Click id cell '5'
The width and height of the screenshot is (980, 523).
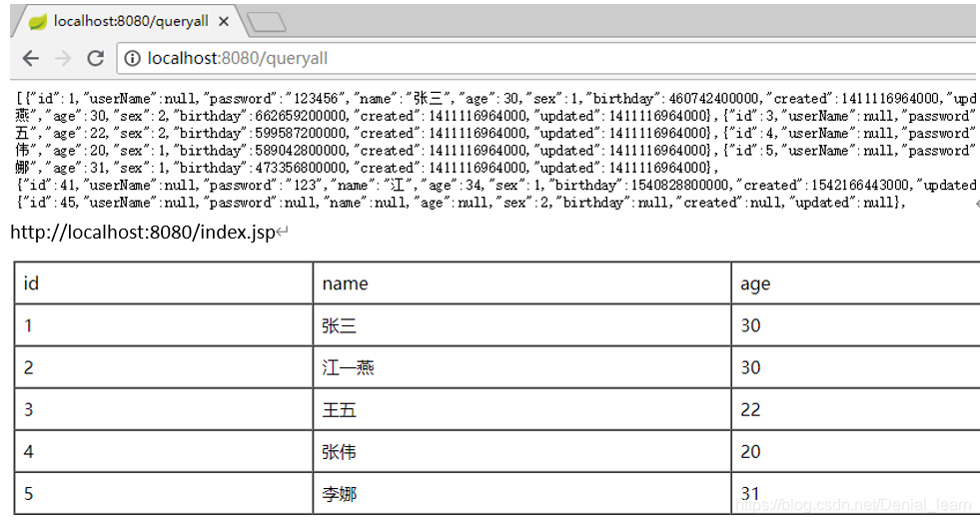(x=164, y=494)
